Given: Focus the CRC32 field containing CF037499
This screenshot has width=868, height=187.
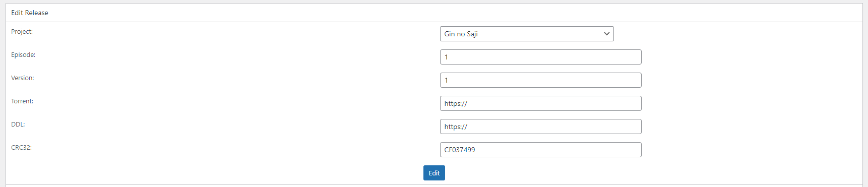Looking at the screenshot, I should (540, 150).
